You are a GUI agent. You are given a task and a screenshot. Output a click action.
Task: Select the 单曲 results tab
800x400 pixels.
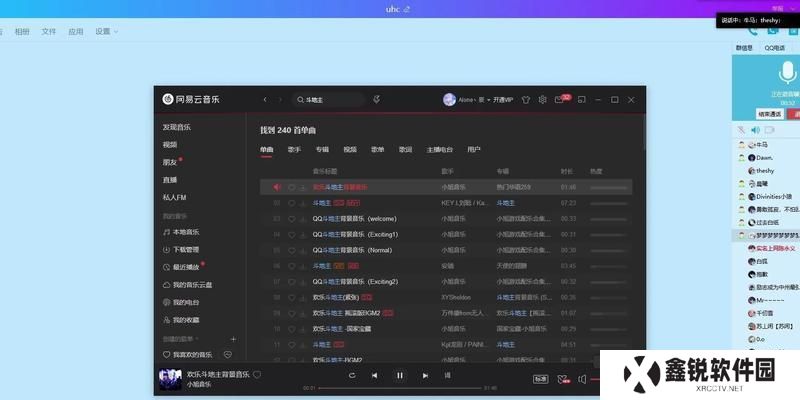coord(266,149)
